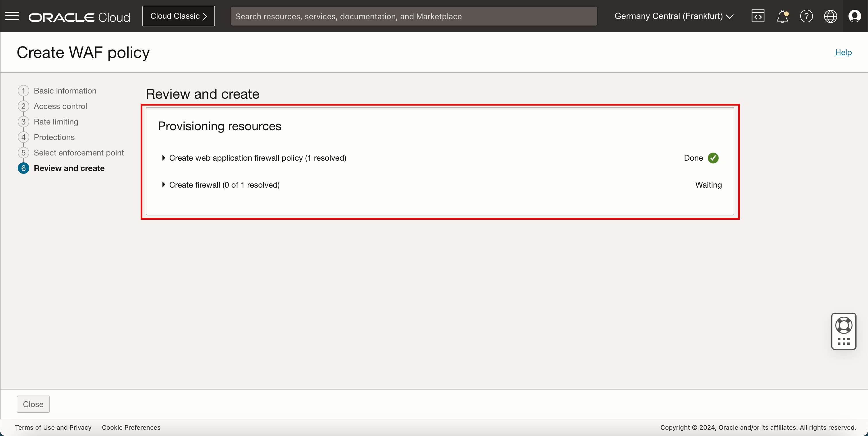Image resolution: width=868 pixels, height=436 pixels.
Task: Click the Cloud Shell terminal icon
Action: pyautogui.click(x=758, y=15)
